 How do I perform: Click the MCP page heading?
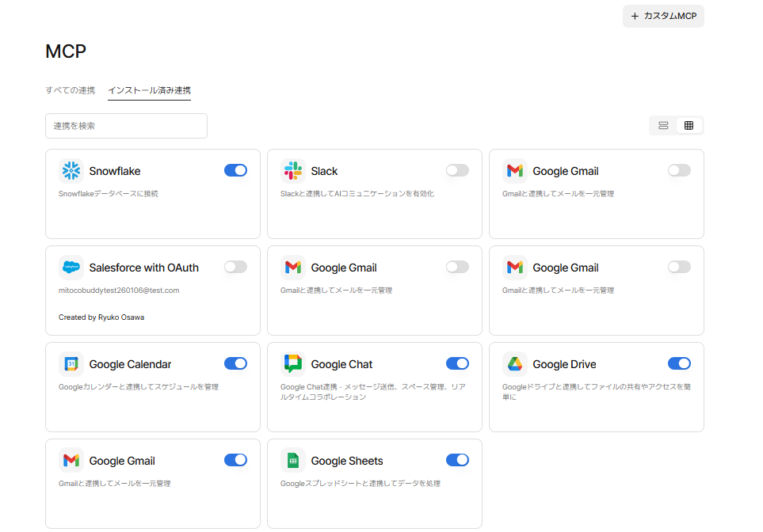(66, 51)
